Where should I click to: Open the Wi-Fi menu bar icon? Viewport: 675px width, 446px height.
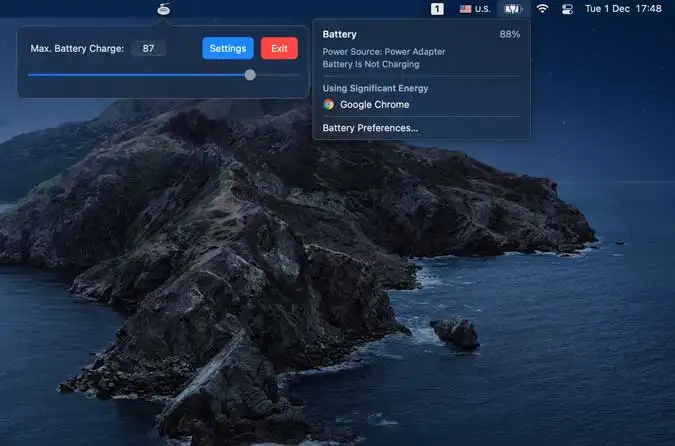coord(542,9)
